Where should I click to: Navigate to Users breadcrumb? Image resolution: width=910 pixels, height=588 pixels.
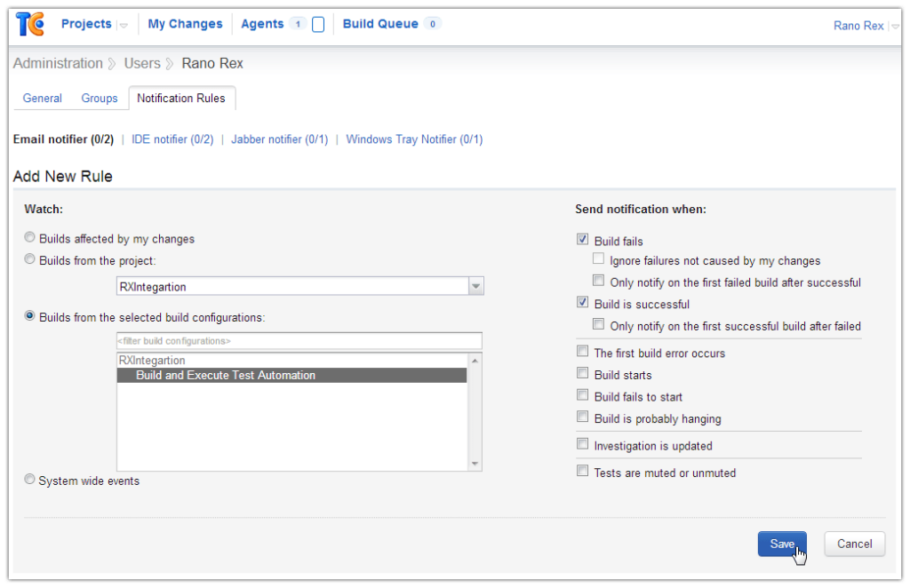point(142,63)
